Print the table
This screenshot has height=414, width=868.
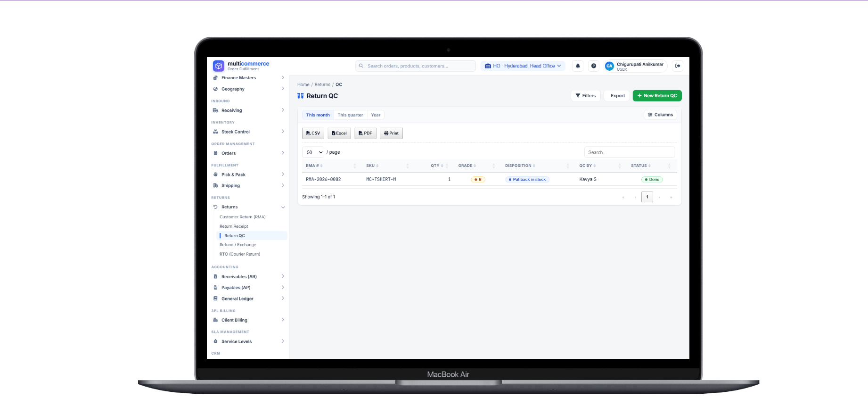coord(391,133)
